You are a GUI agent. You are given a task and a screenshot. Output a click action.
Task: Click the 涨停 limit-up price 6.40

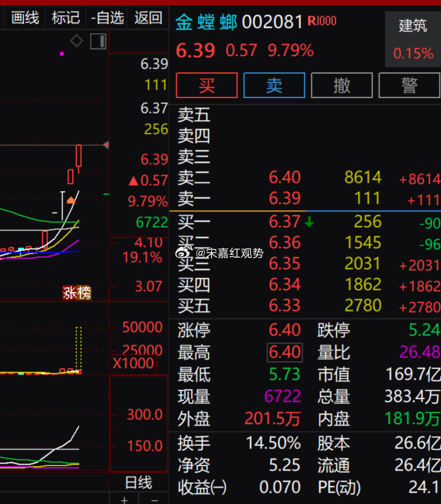pyautogui.click(x=285, y=330)
